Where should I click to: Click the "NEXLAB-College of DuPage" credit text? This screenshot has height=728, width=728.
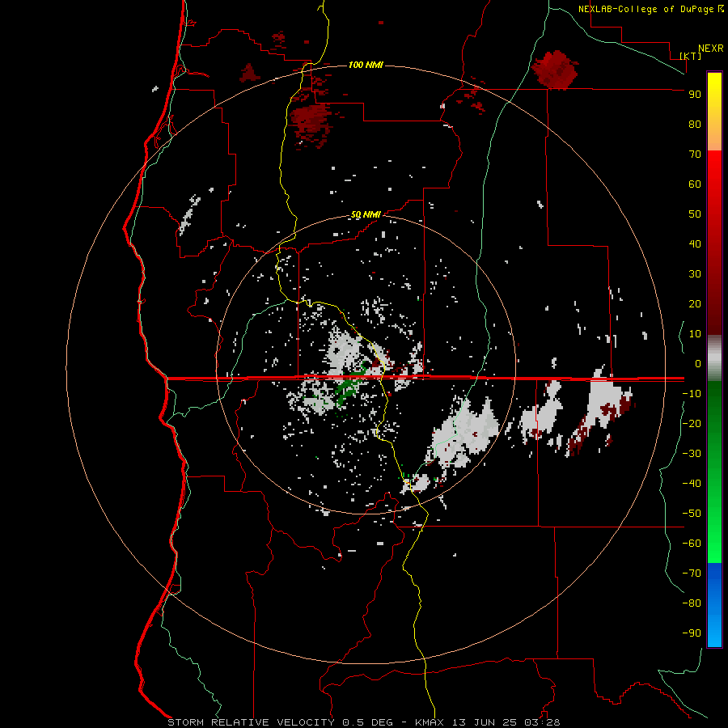[645, 9]
